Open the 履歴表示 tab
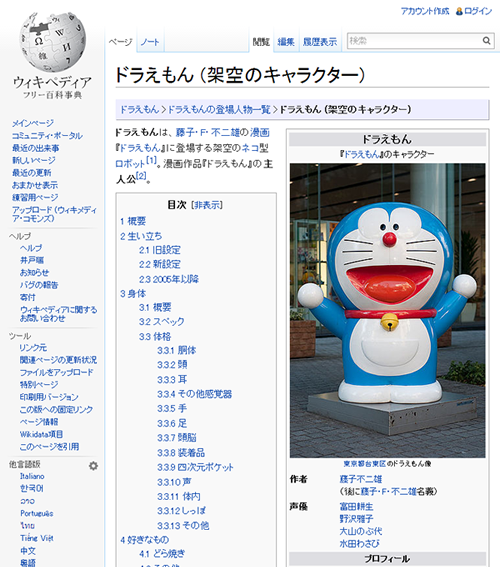 click(x=320, y=42)
